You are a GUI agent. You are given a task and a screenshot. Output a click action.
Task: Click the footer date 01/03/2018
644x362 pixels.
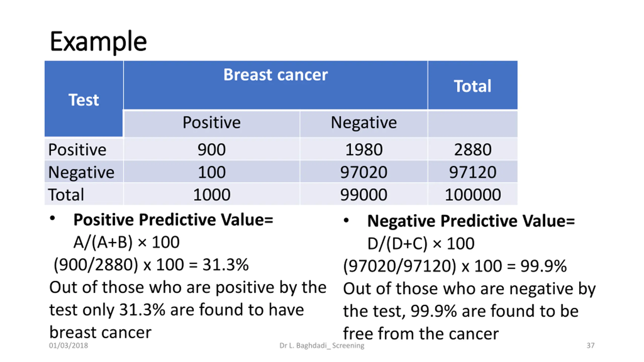[x=68, y=345]
